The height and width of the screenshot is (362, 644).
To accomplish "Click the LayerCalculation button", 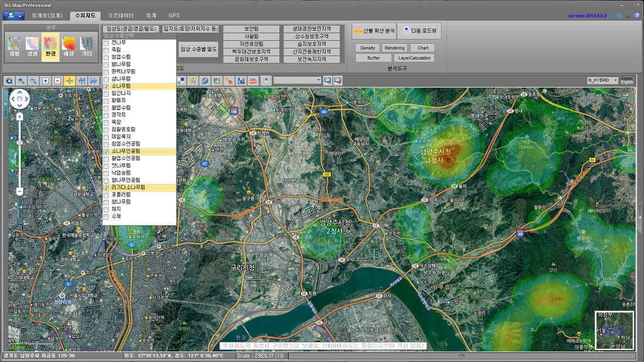I will click(414, 58).
